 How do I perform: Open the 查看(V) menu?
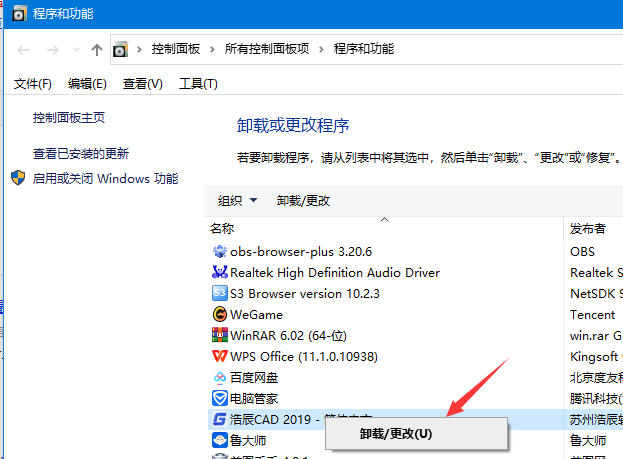pos(143,84)
